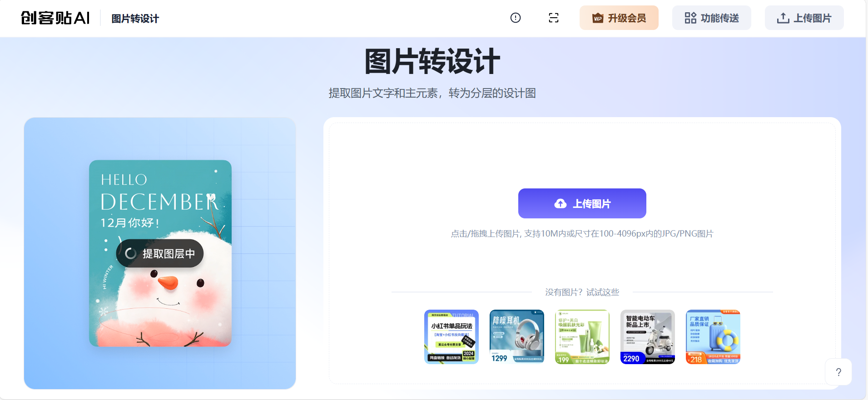Screen dimensions: 868x400
Task: Click the purple 上传图片 upload button
Action: (582, 203)
